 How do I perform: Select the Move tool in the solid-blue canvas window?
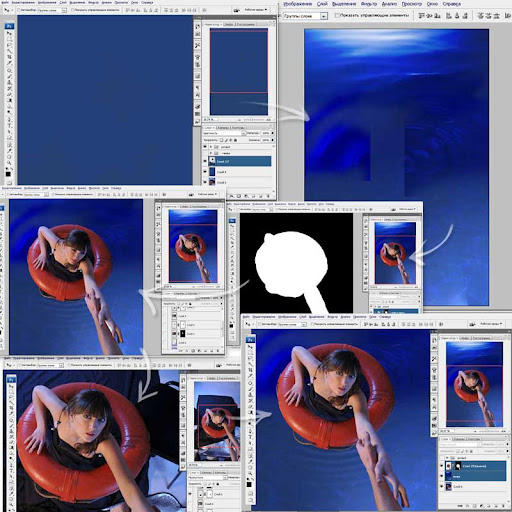pos(9,33)
